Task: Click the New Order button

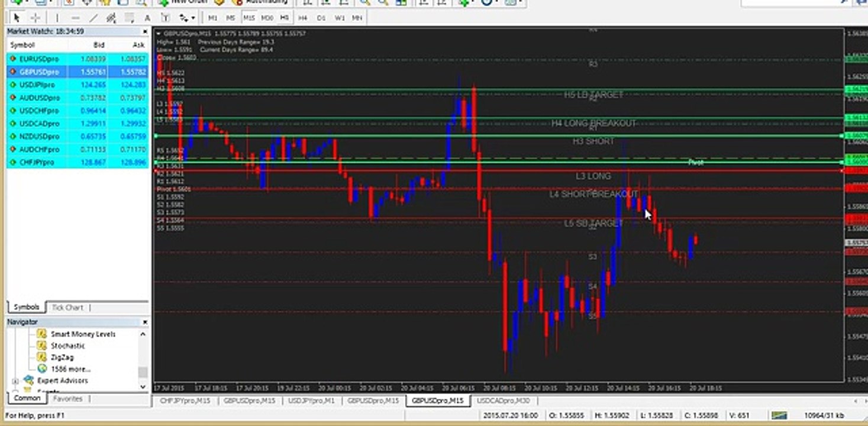Action: click(183, 2)
